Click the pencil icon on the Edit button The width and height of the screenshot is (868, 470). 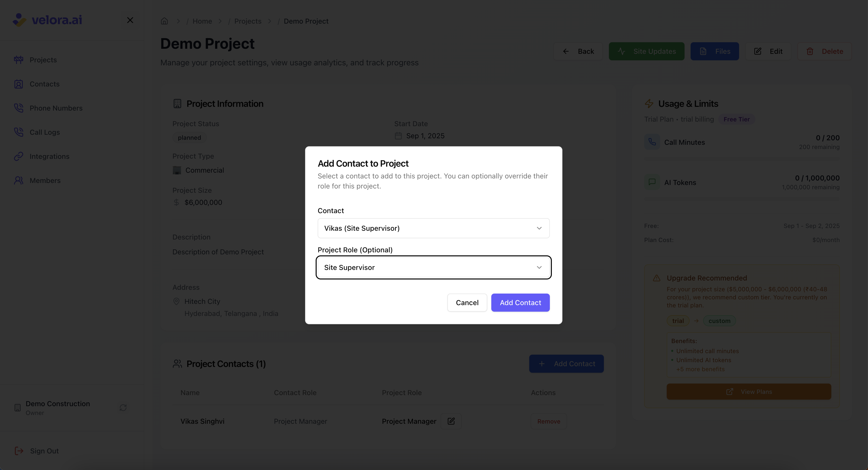[757, 51]
